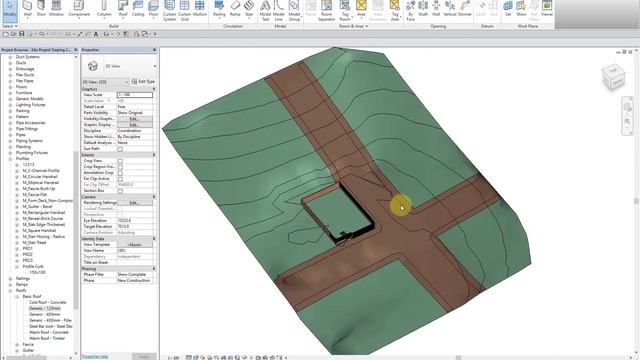640x360 pixels.
Task: Choose the Wall tool
Action: [27, 9]
